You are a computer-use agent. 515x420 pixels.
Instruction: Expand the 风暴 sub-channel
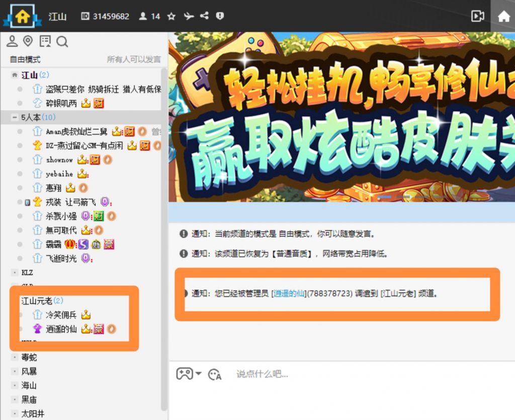tap(15, 371)
